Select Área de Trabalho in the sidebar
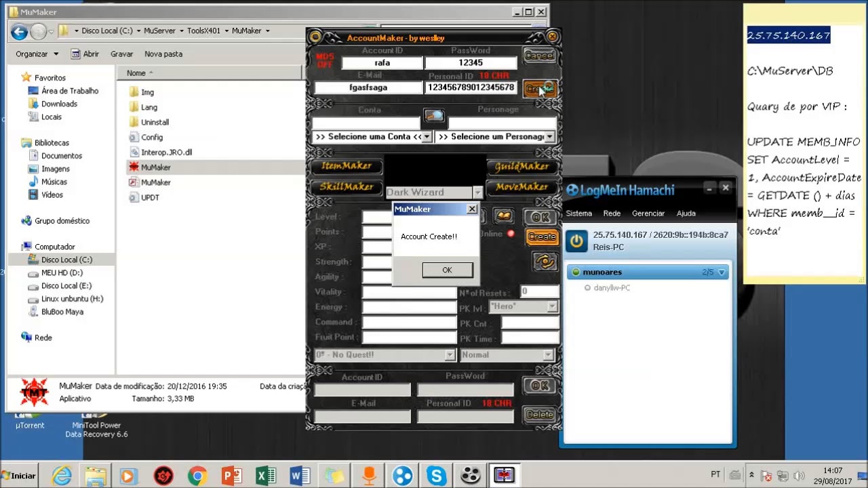 [x=69, y=91]
